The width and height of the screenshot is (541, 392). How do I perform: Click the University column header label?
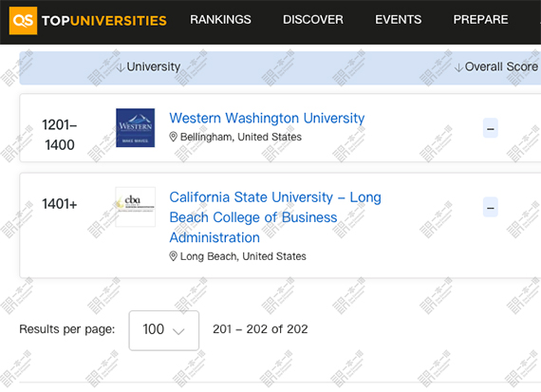[154, 66]
